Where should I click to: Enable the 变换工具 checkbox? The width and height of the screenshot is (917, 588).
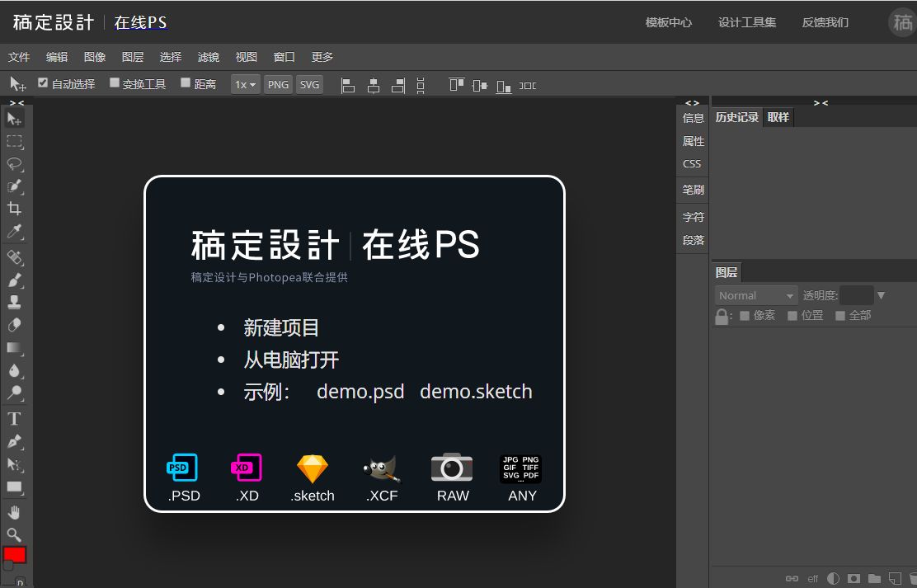(115, 83)
